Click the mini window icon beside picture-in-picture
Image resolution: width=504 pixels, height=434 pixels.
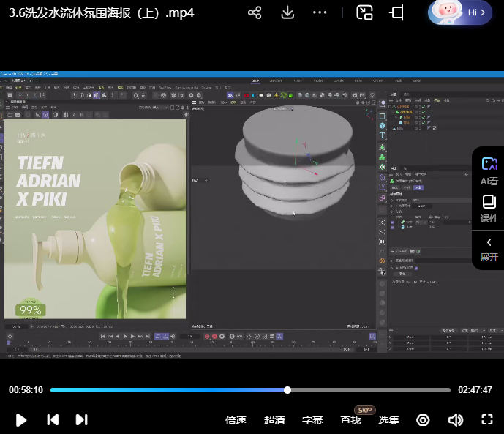397,13
